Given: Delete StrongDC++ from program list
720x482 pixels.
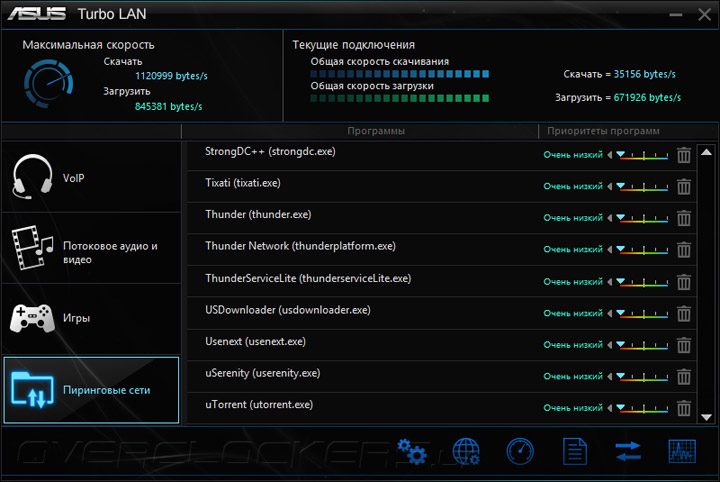Looking at the screenshot, I should pyautogui.click(x=684, y=155).
